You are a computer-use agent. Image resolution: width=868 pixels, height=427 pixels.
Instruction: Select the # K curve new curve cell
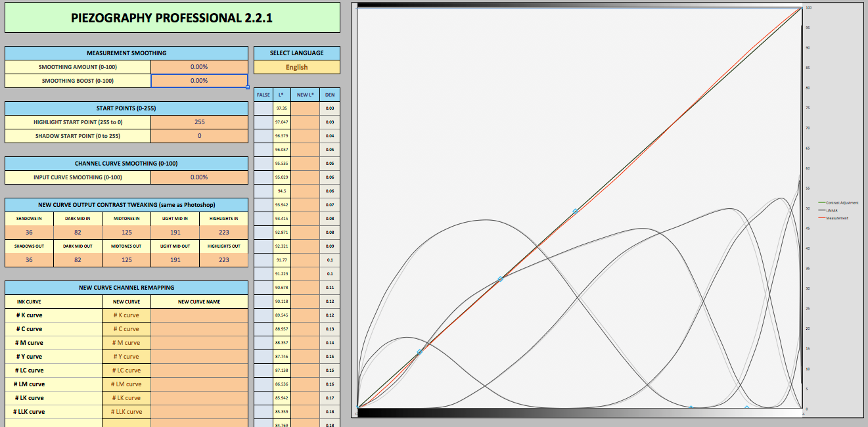pos(126,315)
